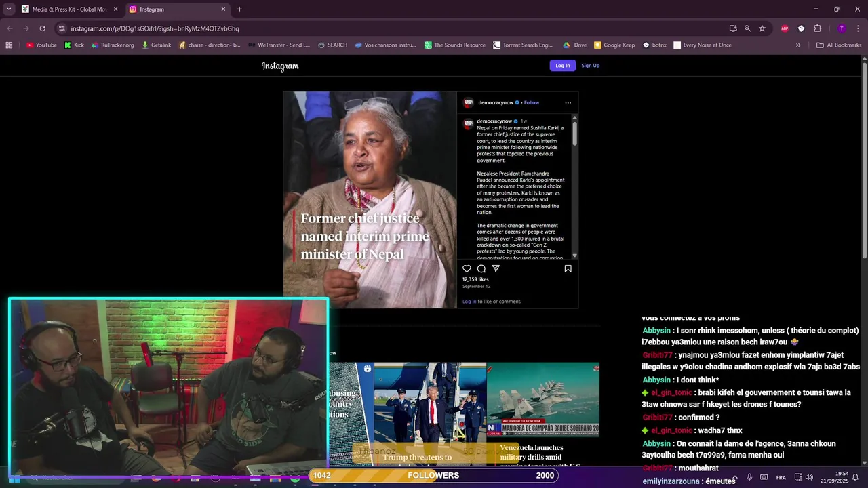Save the post with the bookmark icon
Viewport: 868px width, 488px height.
(568, 268)
